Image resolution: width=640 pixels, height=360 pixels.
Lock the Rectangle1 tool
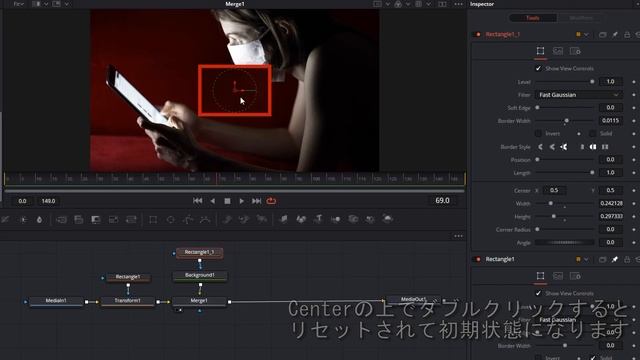tap(627, 260)
